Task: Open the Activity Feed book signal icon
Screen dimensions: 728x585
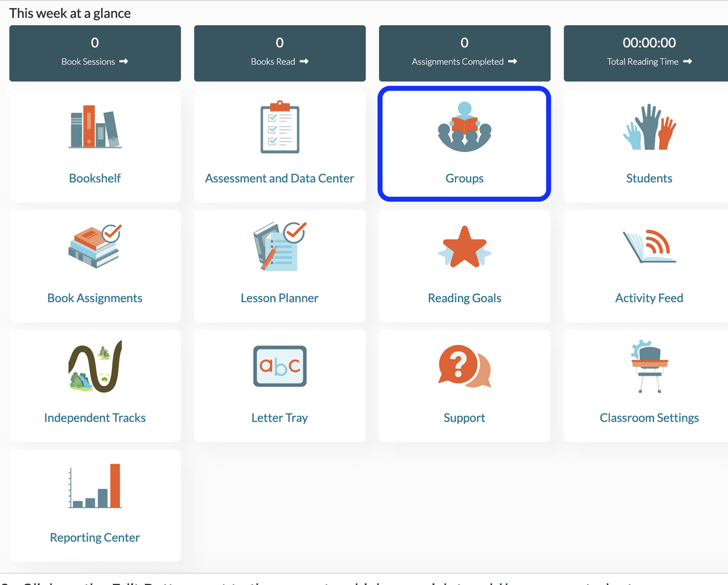Action: tap(650, 246)
